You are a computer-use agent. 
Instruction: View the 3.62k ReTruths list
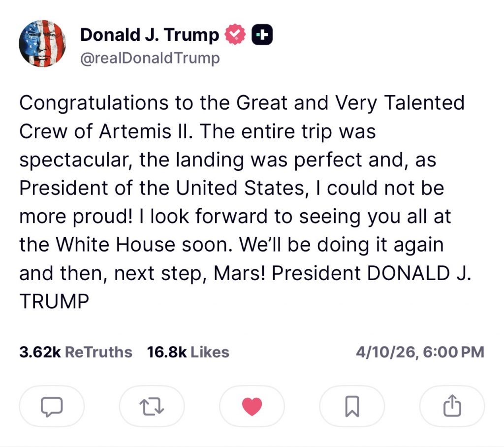coord(76,352)
